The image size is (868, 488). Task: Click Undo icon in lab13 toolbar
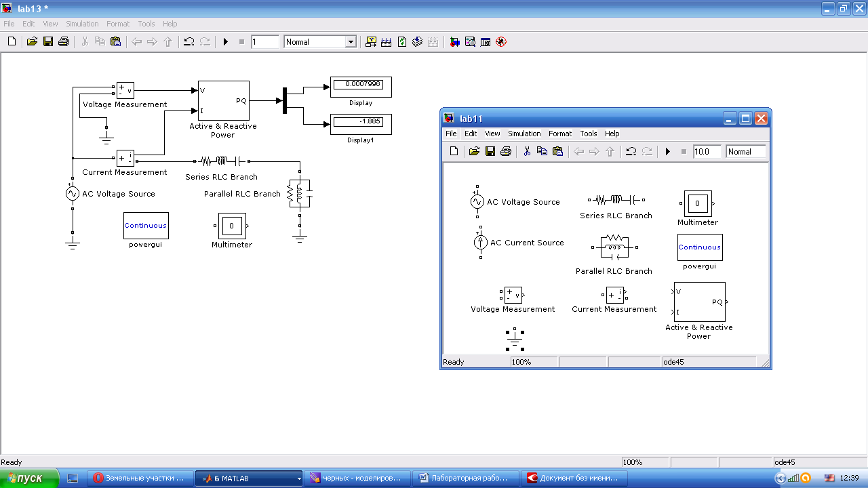189,41
